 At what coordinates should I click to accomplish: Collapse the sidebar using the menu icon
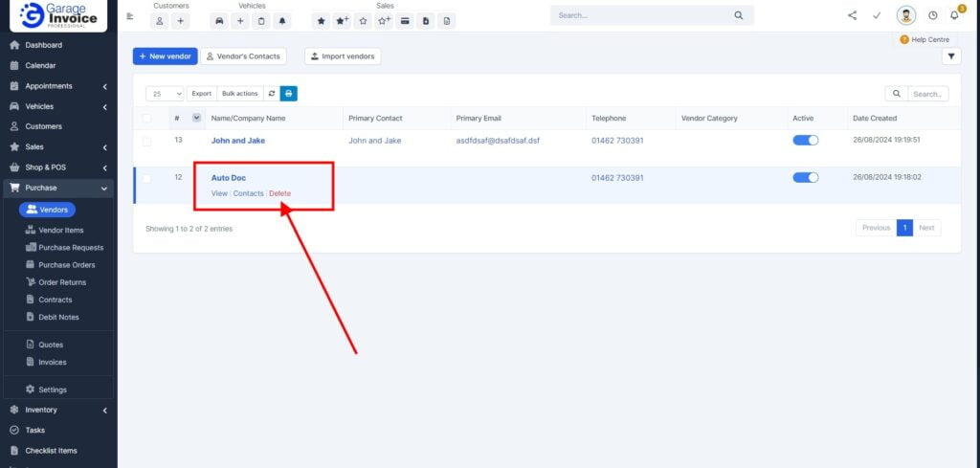point(129,16)
